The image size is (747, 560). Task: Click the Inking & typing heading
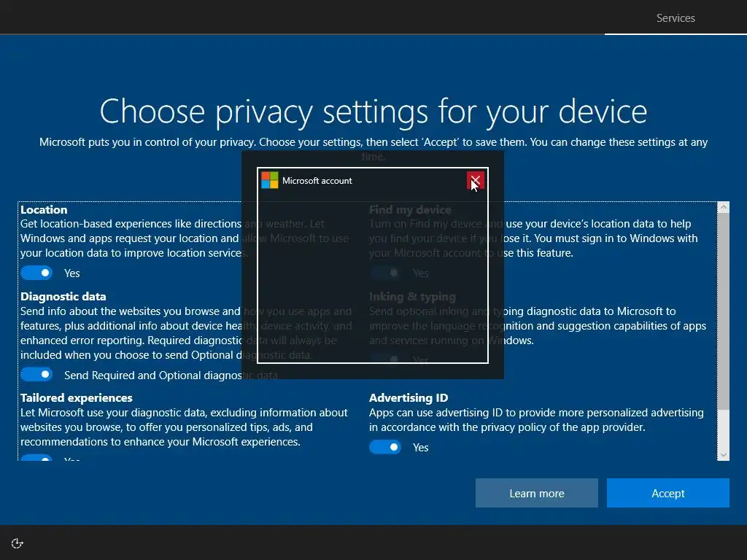click(x=412, y=296)
